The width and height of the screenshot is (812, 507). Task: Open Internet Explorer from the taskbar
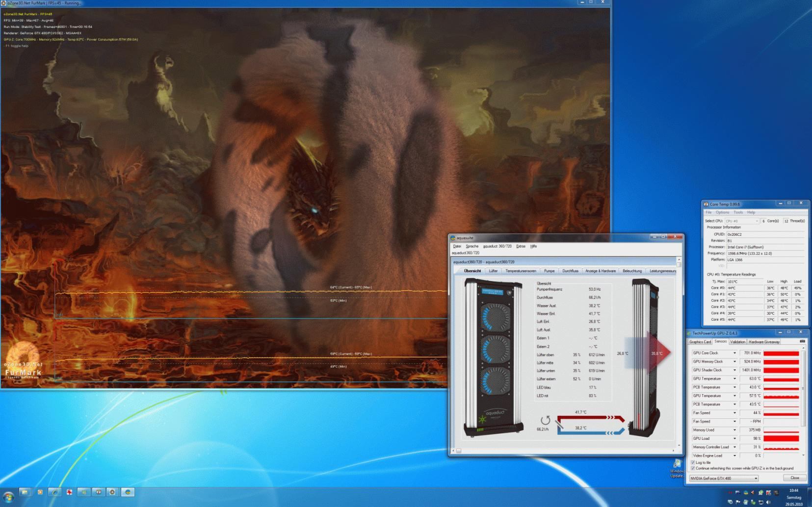point(54,492)
